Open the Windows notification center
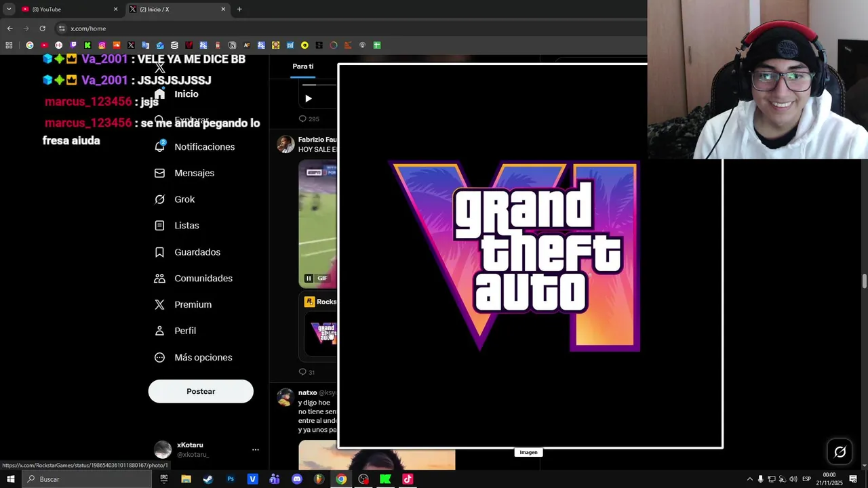Image resolution: width=868 pixels, height=488 pixels. click(853, 479)
